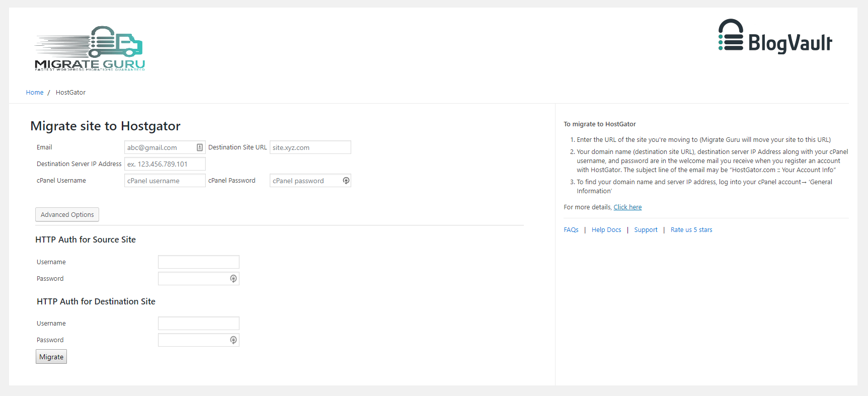Click Username field under Source Site auth
The width and height of the screenshot is (868, 396).
pyautogui.click(x=198, y=262)
